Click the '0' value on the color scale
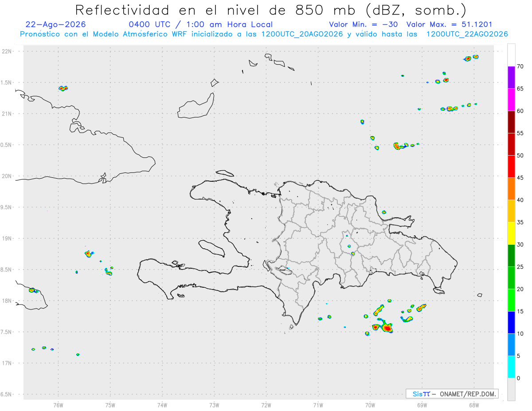The width and height of the screenshot is (532, 411). [x=518, y=378]
